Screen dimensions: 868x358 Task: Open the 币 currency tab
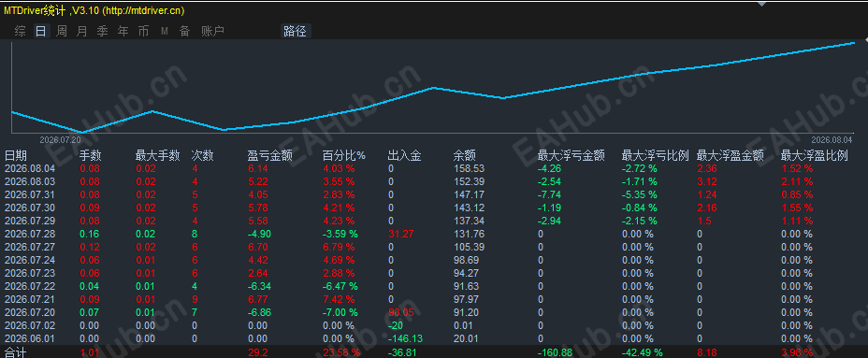point(143,32)
